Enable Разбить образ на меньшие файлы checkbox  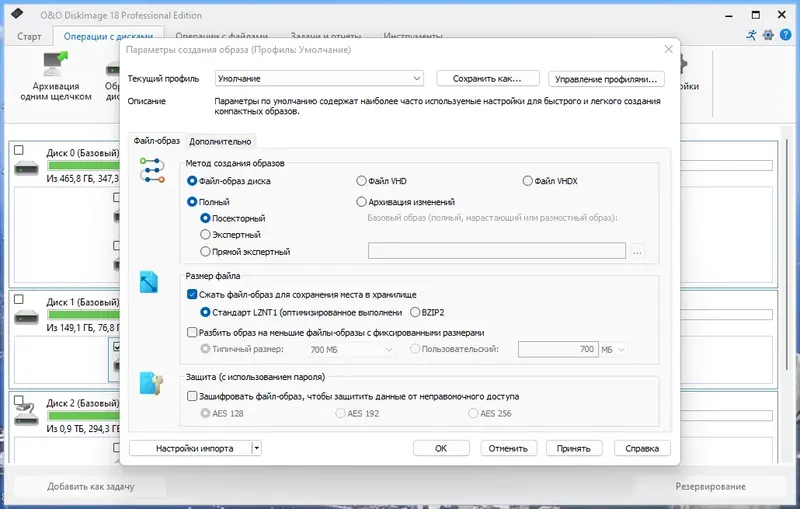pos(192,333)
